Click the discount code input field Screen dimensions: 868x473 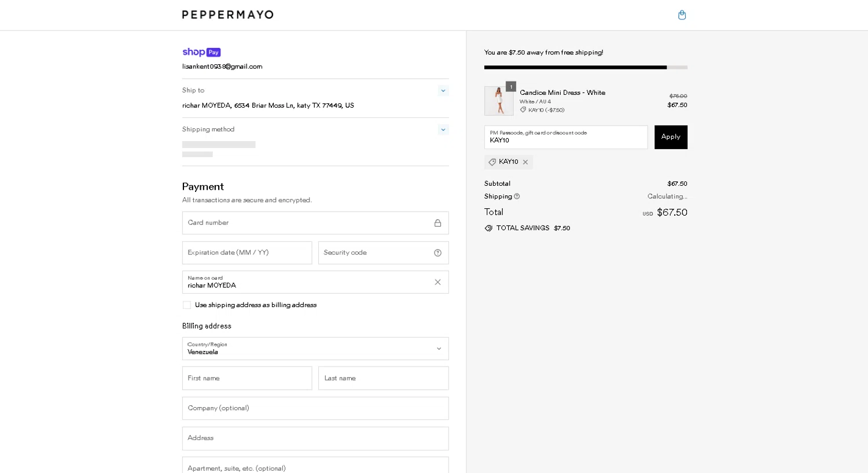566,137
